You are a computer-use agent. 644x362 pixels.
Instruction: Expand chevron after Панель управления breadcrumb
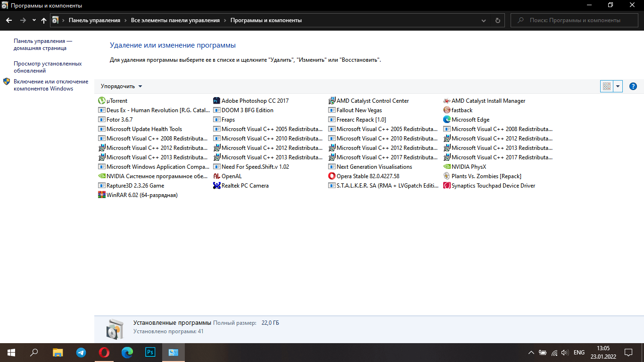125,20
